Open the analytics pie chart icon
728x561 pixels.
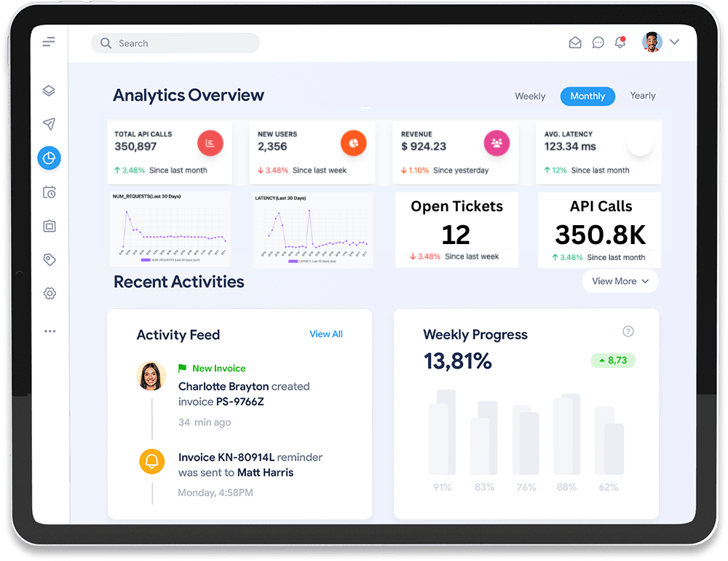[x=50, y=158]
